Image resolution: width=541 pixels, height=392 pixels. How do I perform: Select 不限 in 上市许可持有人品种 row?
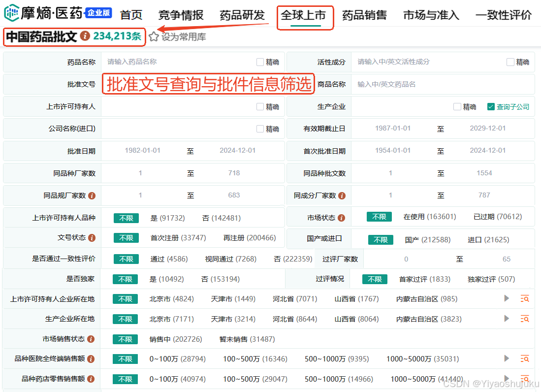pos(127,218)
